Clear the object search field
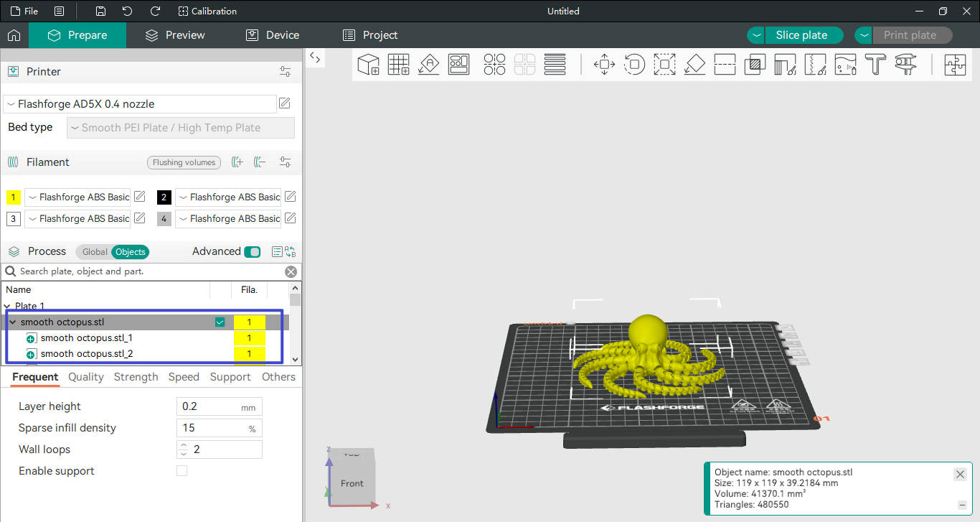Image resolution: width=980 pixels, height=522 pixels. coord(291,271)
